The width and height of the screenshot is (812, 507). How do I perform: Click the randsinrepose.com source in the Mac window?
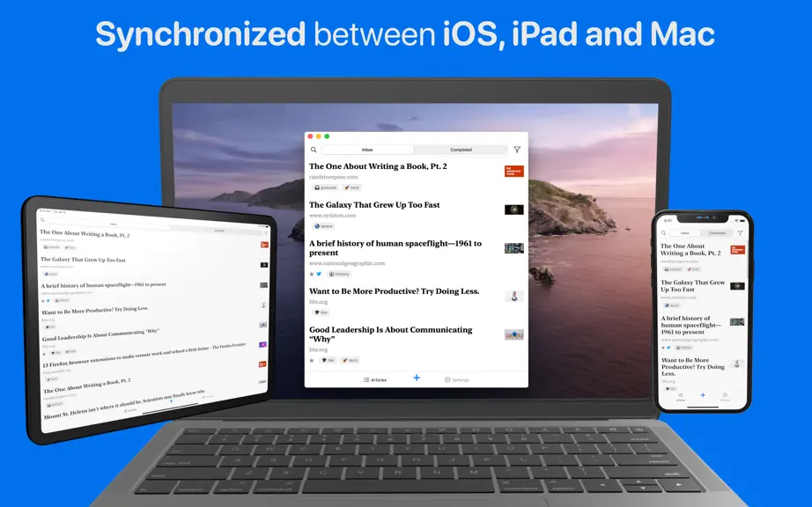click(334, 177)
